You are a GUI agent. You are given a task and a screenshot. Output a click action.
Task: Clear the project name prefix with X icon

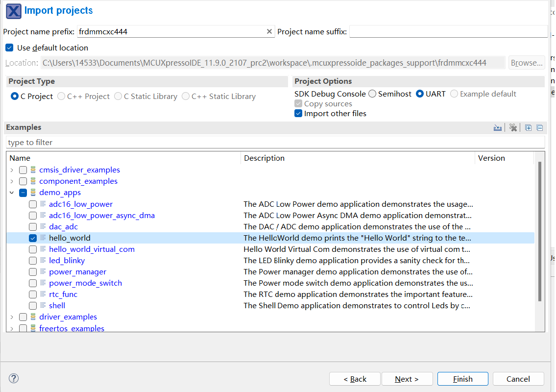coord(269,31)
